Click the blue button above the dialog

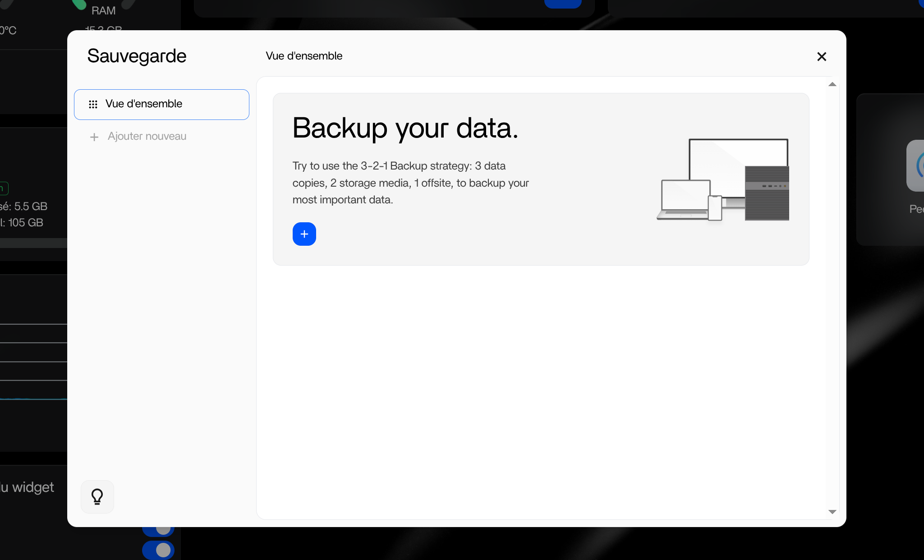point(562,4)
